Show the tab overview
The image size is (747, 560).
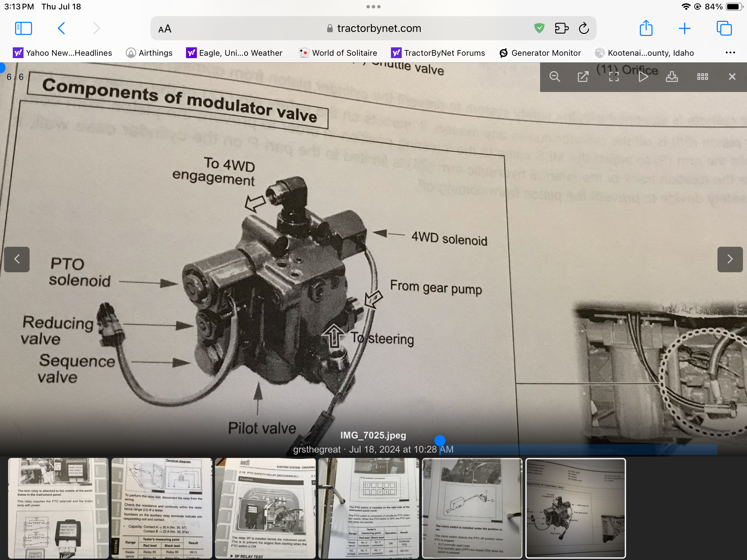[x=724, y=28]
